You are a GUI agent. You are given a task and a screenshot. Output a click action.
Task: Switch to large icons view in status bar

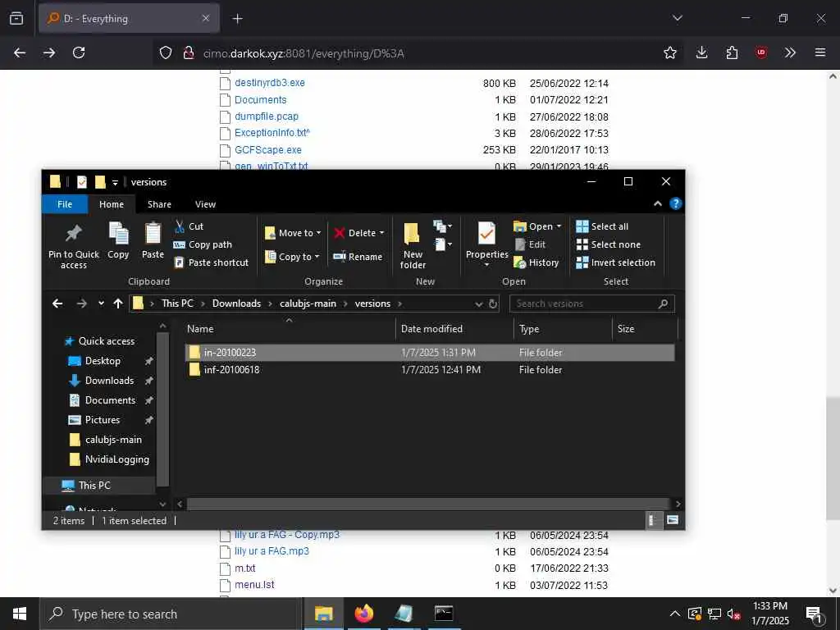(673, 520)
